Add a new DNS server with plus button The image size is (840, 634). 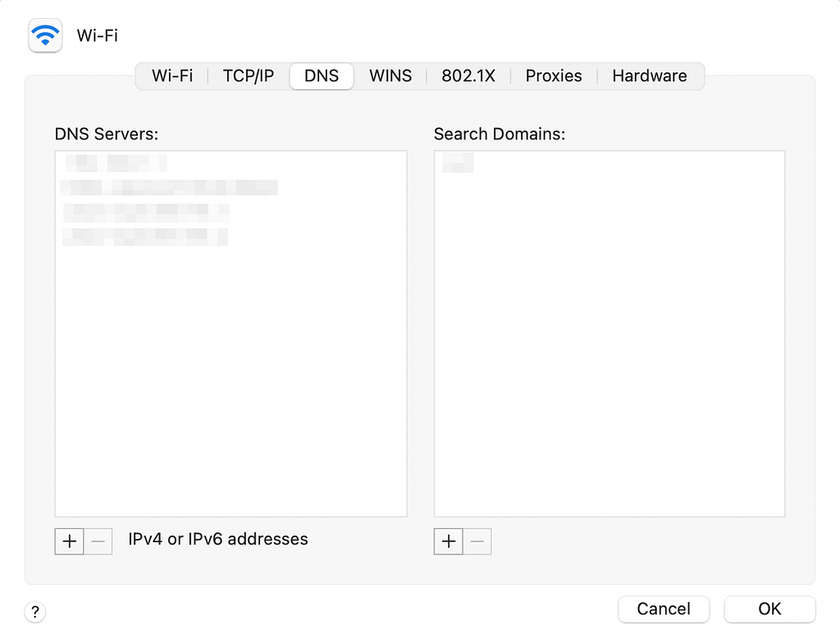point(70,541)
